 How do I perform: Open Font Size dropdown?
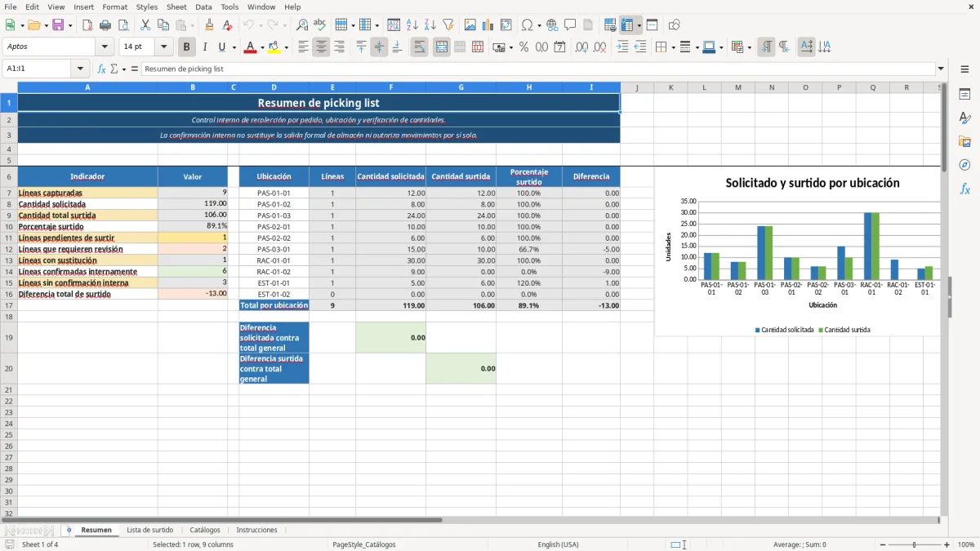coord(164,47)
